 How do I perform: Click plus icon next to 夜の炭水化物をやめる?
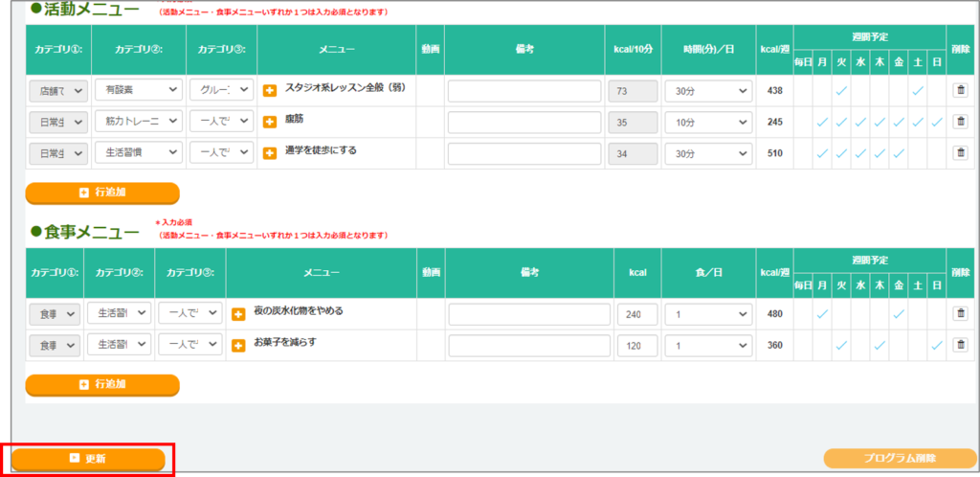[239, 314]
